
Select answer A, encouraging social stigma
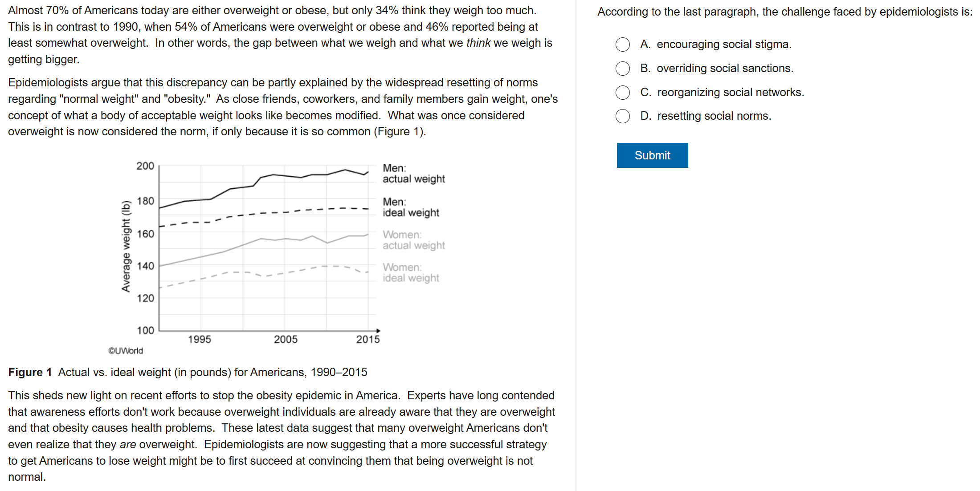tap(623, 45)
